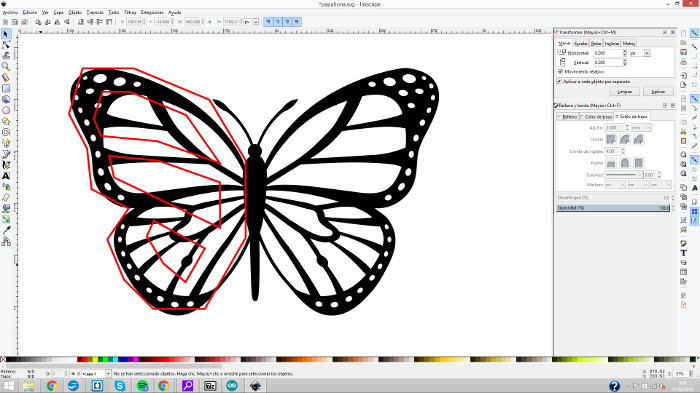Open the Filtros menu
This screenshot has height=393, width=700.
(x=130, y=13)
